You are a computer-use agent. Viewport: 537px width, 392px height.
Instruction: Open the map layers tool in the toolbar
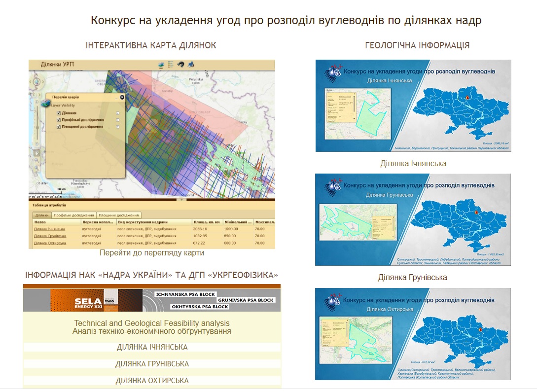coord(161,65)
